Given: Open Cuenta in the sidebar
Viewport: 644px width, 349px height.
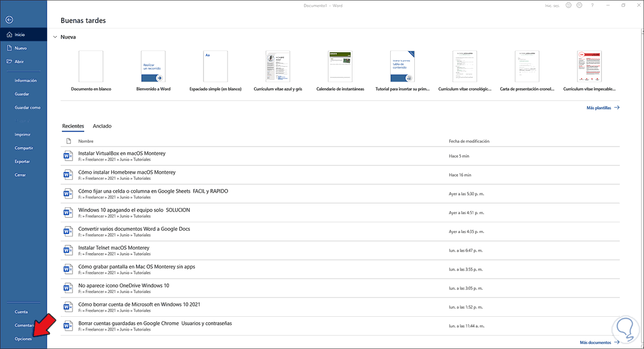Looking at the screenshot, I should point(21,311).
